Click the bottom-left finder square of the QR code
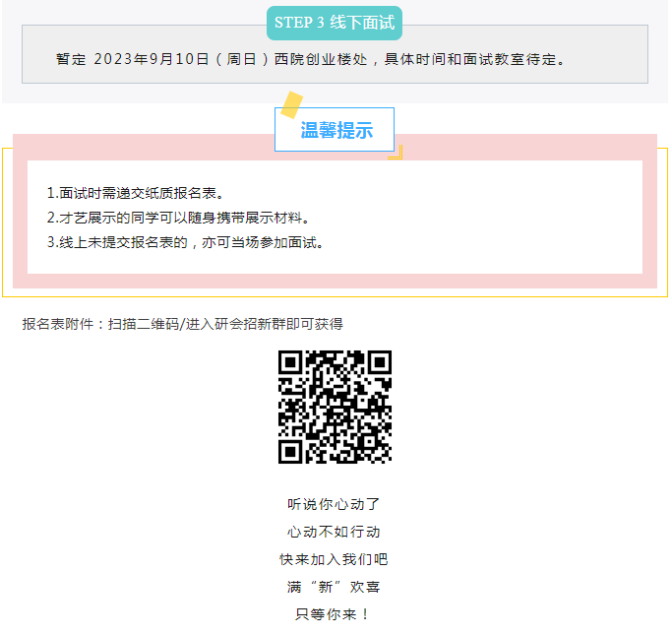 tap(290, 451)
